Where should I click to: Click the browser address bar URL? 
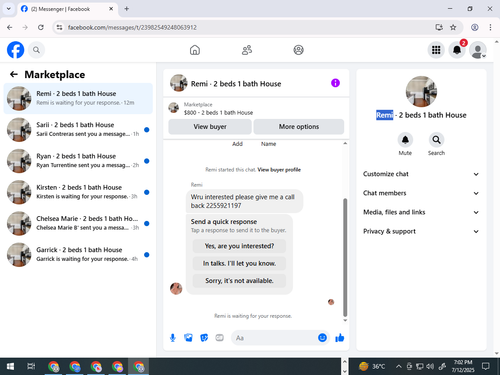(132, 27)
